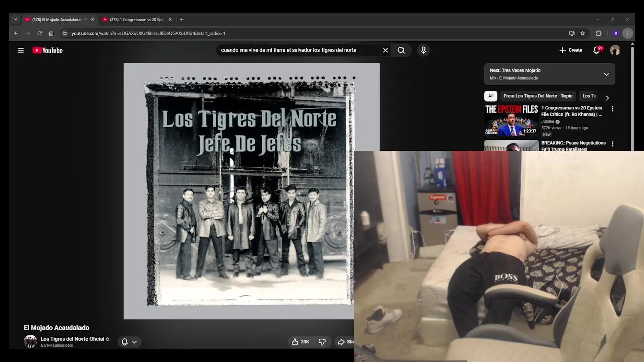Open a new browser tab
The height and width of the screenshot is (362, 644).
pyautogui.click(x=182, y=19)
